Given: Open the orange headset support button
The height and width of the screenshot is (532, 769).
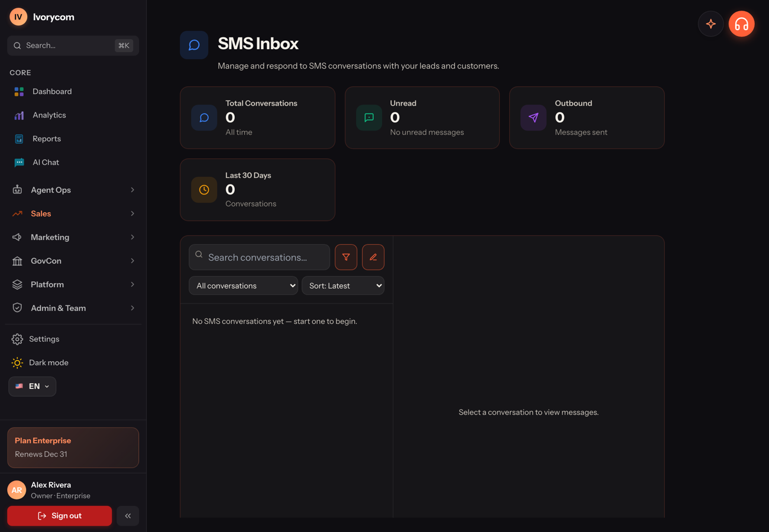Looking at the screenshot, I should pyautogui.click(x=741, y=24).
